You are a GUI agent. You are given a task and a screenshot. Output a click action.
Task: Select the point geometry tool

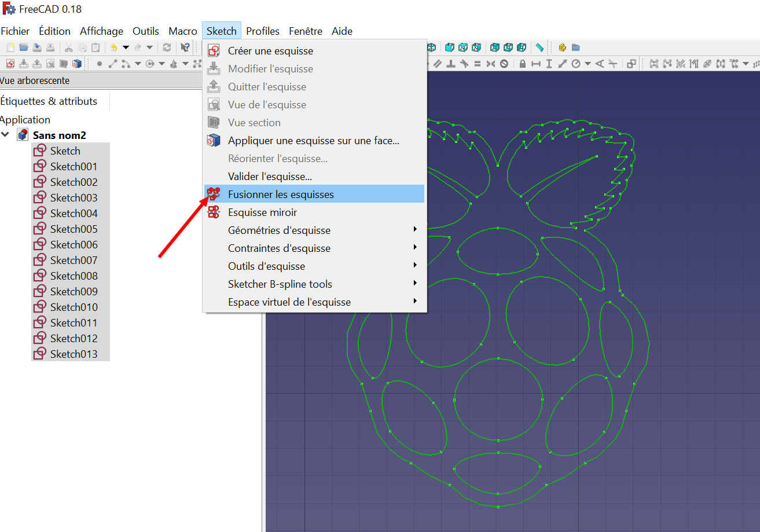pyautogui.click(x=100, y=64)
